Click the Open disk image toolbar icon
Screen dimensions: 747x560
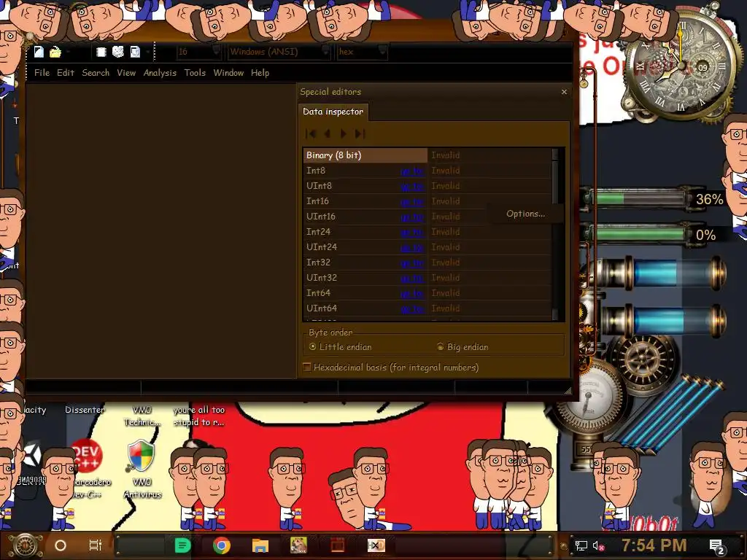(135, 52)
